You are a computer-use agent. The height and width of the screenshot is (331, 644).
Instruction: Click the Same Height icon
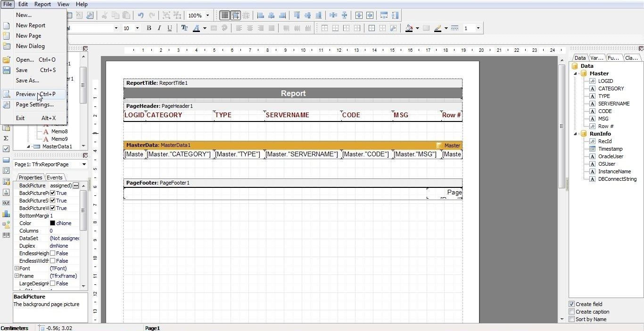(x=395, y=15)
